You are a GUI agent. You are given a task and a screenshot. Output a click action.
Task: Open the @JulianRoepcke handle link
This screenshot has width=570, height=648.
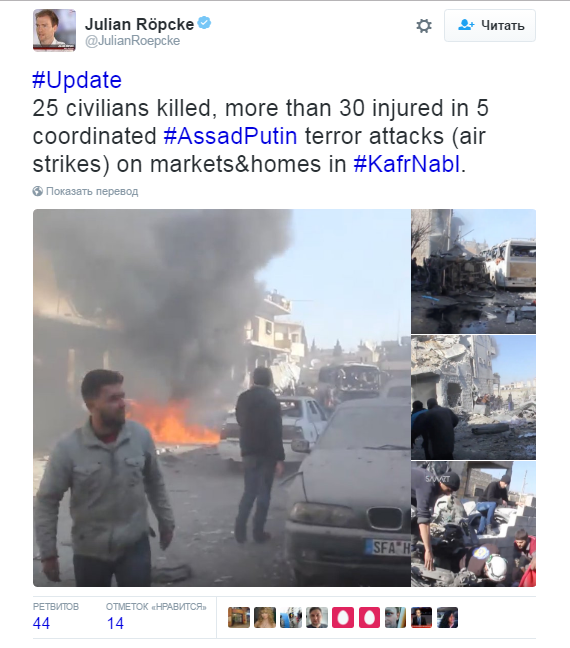tap(133, 41)
